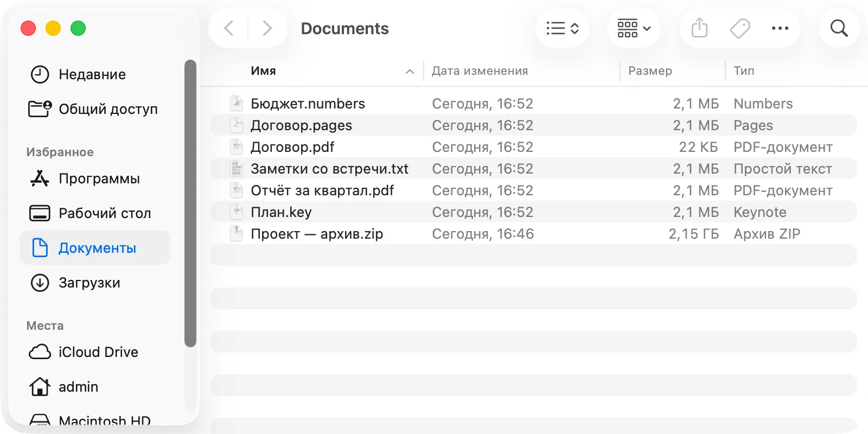Click the План.key file icon

pos(237,212)
